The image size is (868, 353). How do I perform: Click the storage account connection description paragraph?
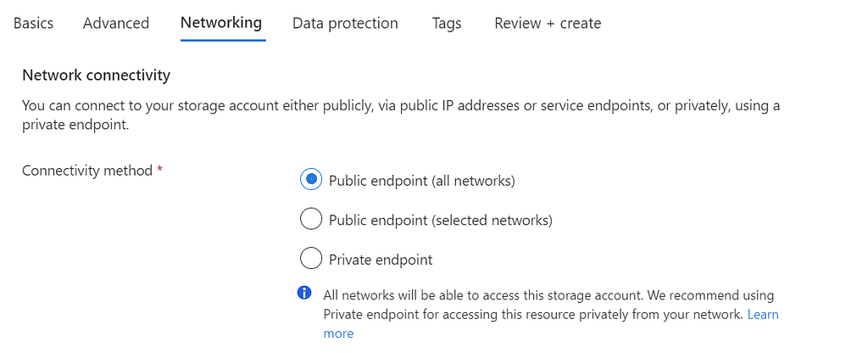tap(401, 115)
